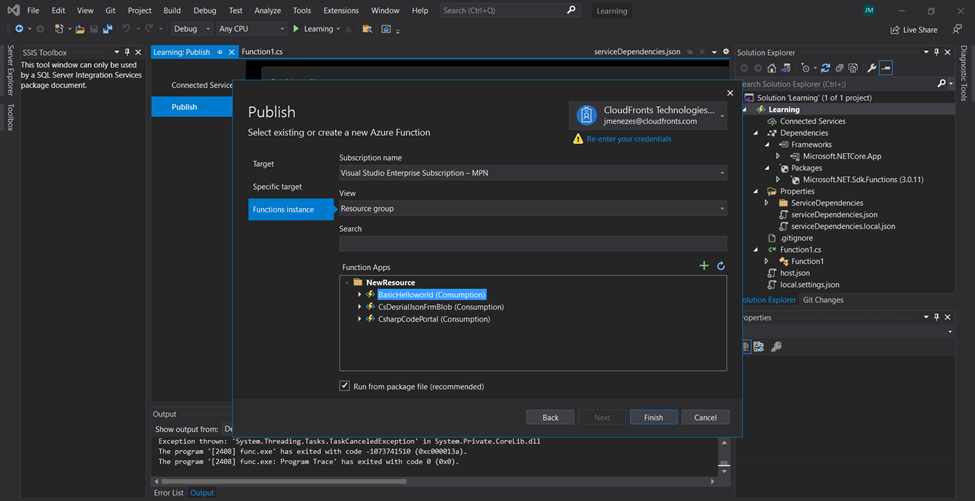Pin the SSIS Toolbox panel
The width and height of the screenshot is (975, 501).
coord(127,53)
